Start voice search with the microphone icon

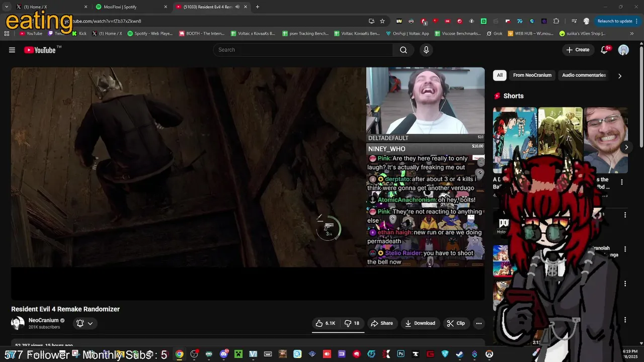(426, 50)
